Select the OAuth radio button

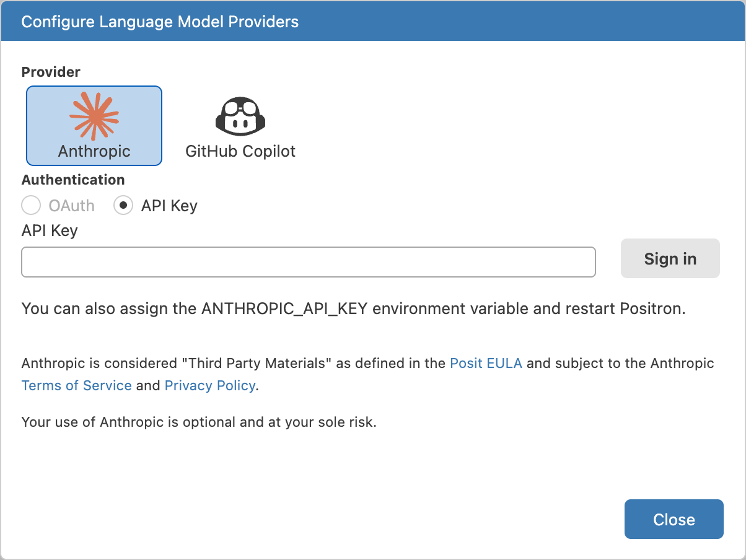pos(31,206)
